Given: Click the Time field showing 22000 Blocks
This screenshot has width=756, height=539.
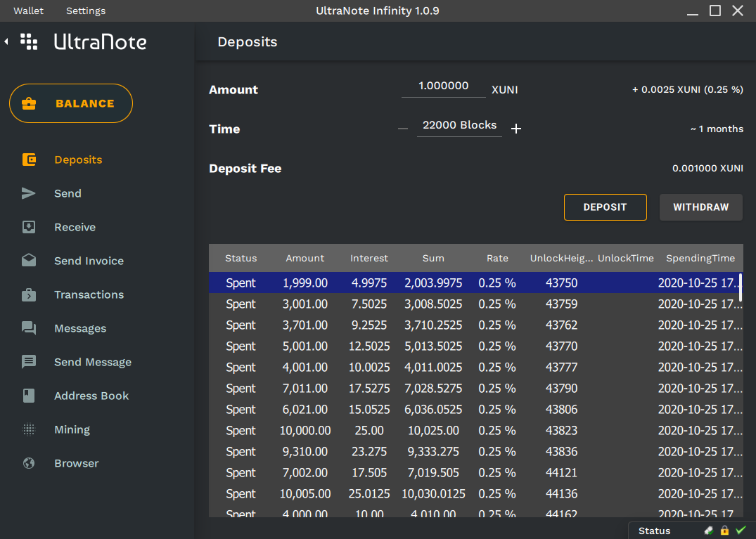Looking at the screenshot, I should tap(459, 126).
